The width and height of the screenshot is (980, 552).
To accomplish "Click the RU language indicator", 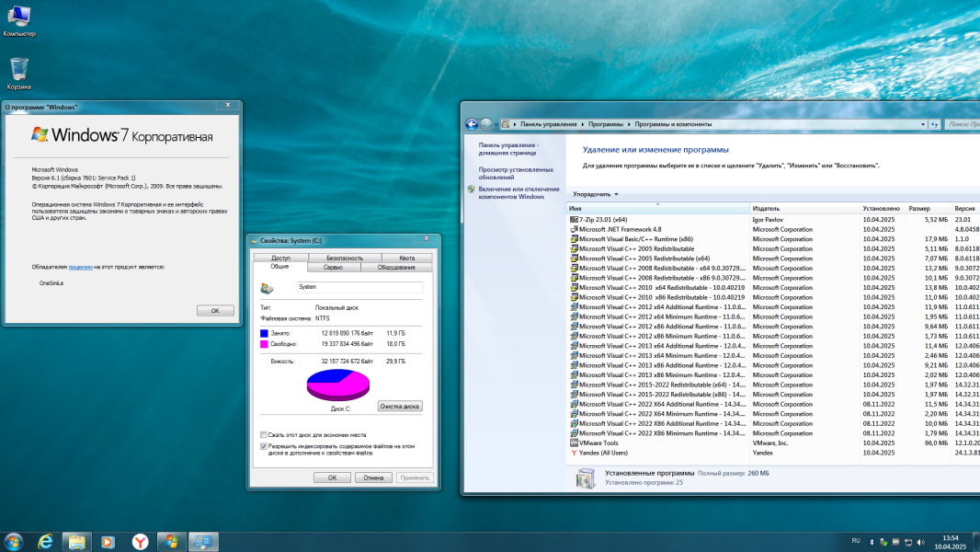I will [856, 541].
